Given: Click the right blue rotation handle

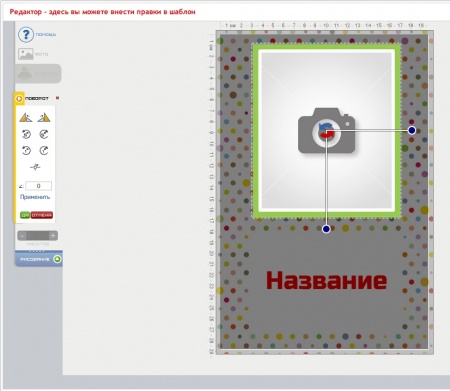Looking at the screenshot, I should click(x=412, y=131).
